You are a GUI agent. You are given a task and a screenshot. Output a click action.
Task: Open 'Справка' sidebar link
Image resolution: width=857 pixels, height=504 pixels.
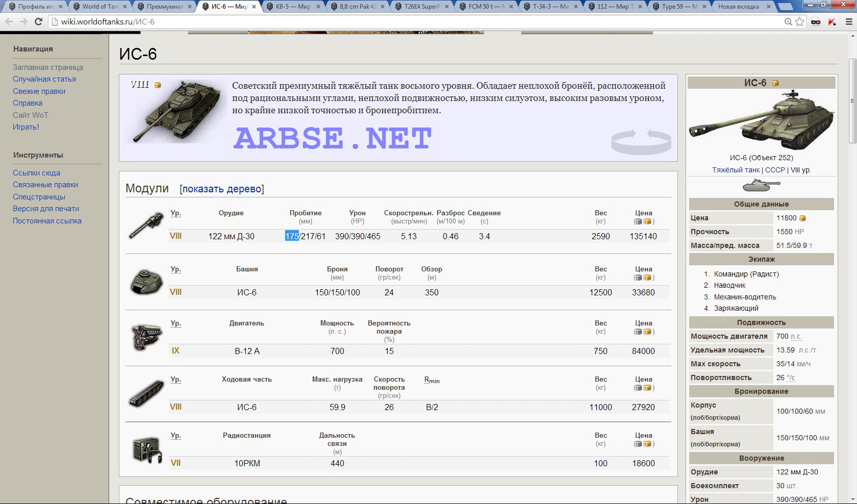[28, 103]
